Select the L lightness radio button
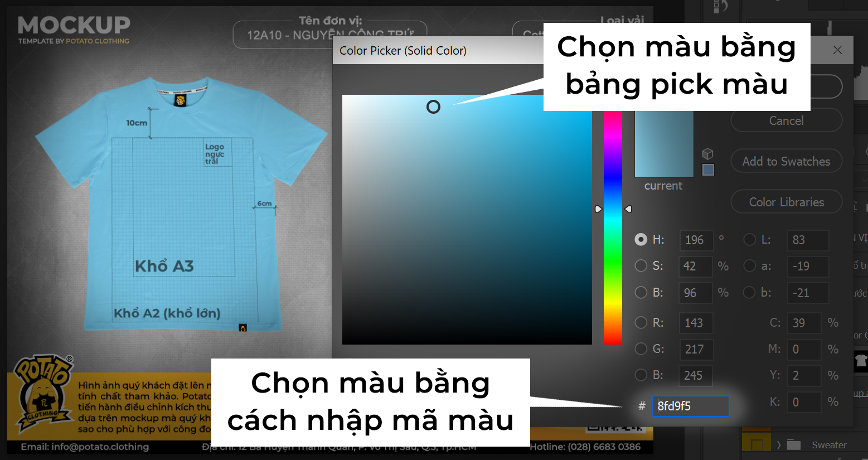This screenshot has height=460, width=868. (750, 240)
